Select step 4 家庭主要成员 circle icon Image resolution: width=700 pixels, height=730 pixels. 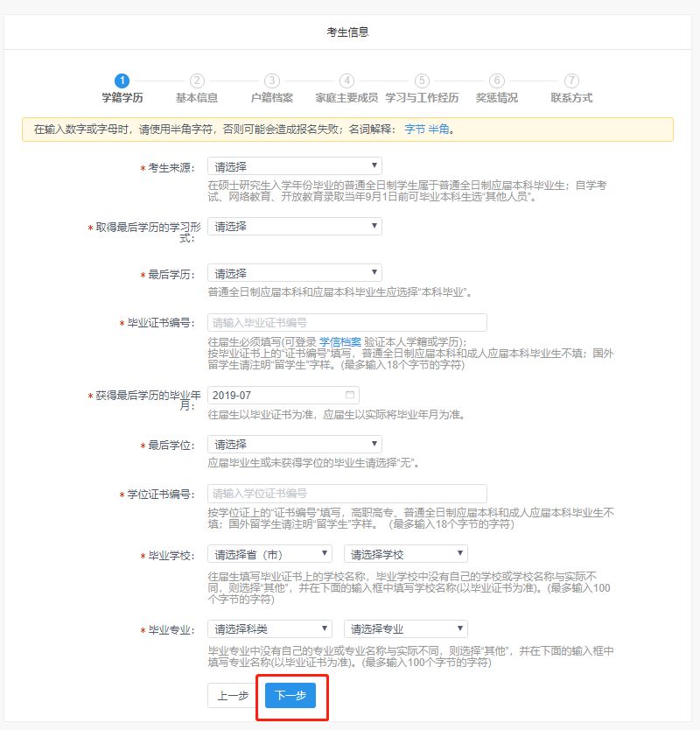(x=347, y=81)
